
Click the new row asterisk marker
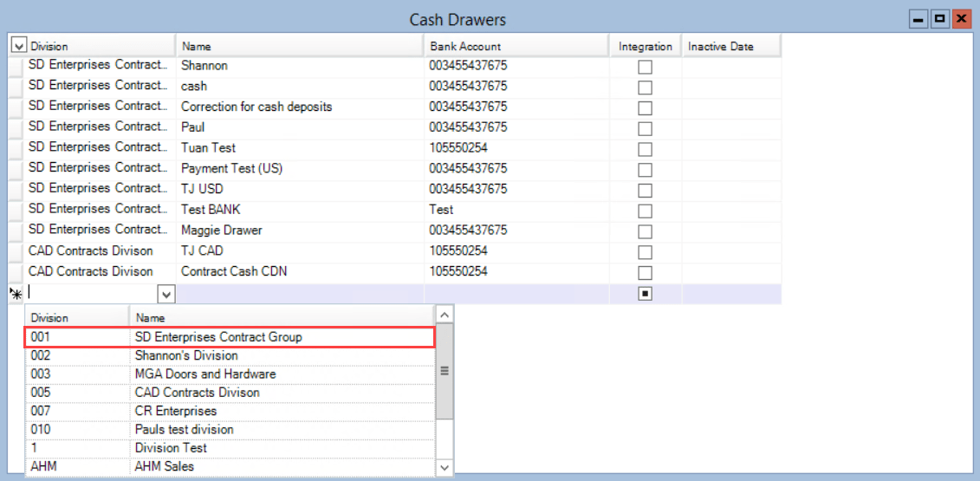point(16,294)
